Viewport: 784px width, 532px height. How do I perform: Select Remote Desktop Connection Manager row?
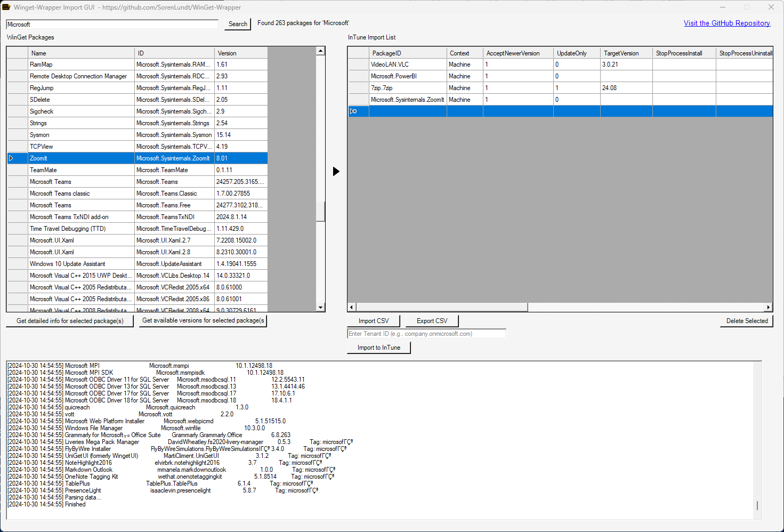(137, 76)
